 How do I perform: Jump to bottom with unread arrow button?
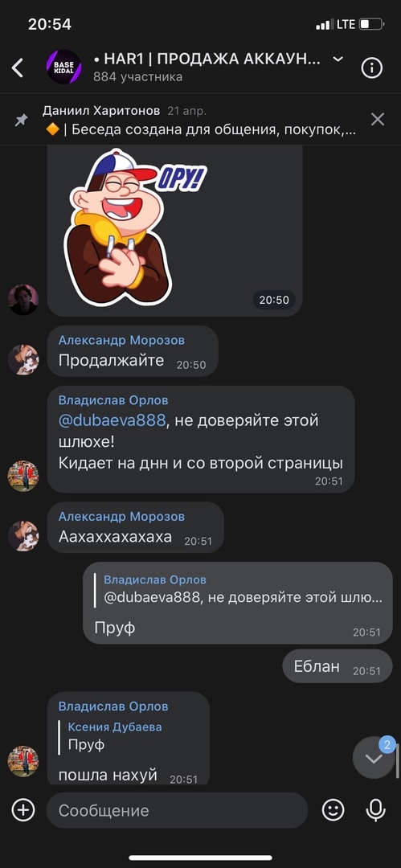374,758
